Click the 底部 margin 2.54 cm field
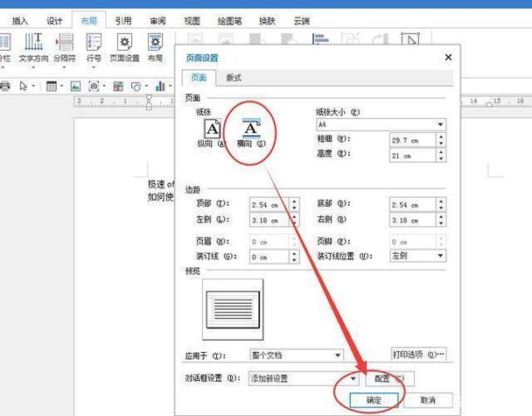The width and height of the screenshot is (532, 416). [413, 204]
